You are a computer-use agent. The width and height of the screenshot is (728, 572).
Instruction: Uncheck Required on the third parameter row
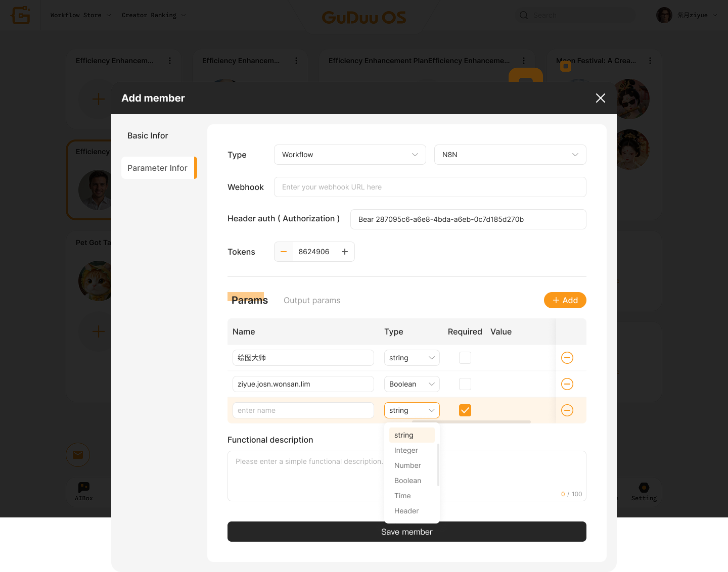tap(465, 410)
